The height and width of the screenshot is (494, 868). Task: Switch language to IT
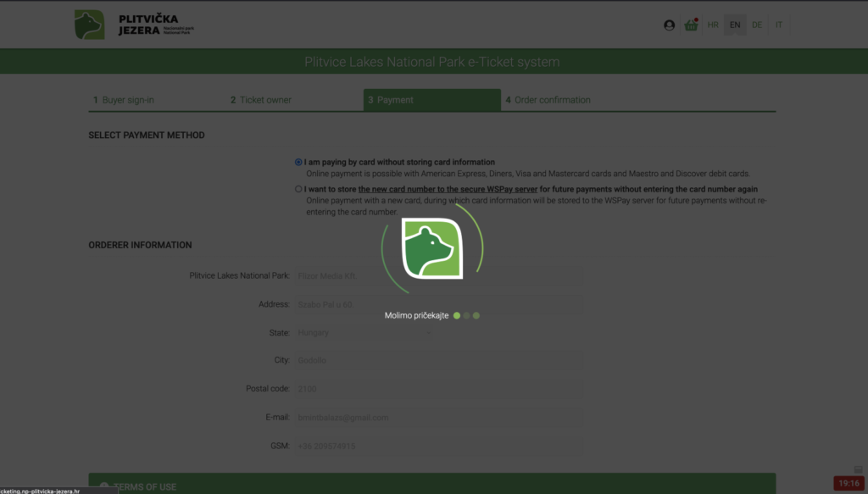[x=779, y=25]
